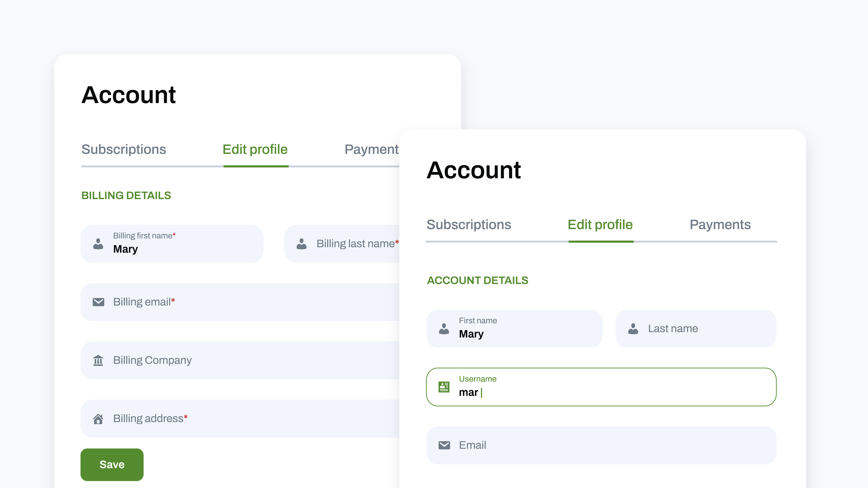Select Edit profile tab in the back card
868x488 pixels.
[x=255, y=149]
